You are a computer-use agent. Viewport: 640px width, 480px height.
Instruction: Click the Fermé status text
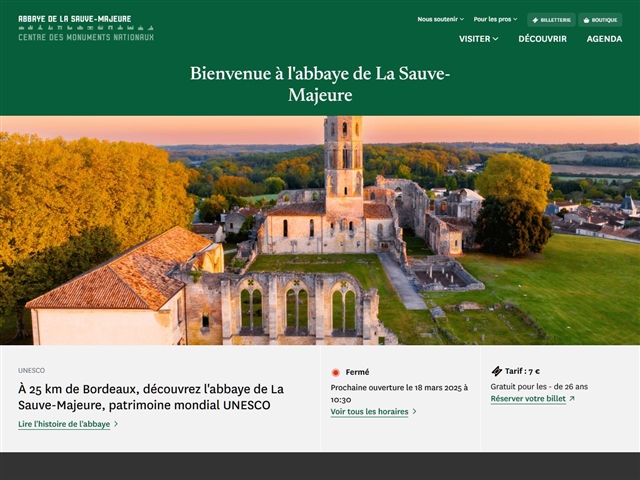357,372
